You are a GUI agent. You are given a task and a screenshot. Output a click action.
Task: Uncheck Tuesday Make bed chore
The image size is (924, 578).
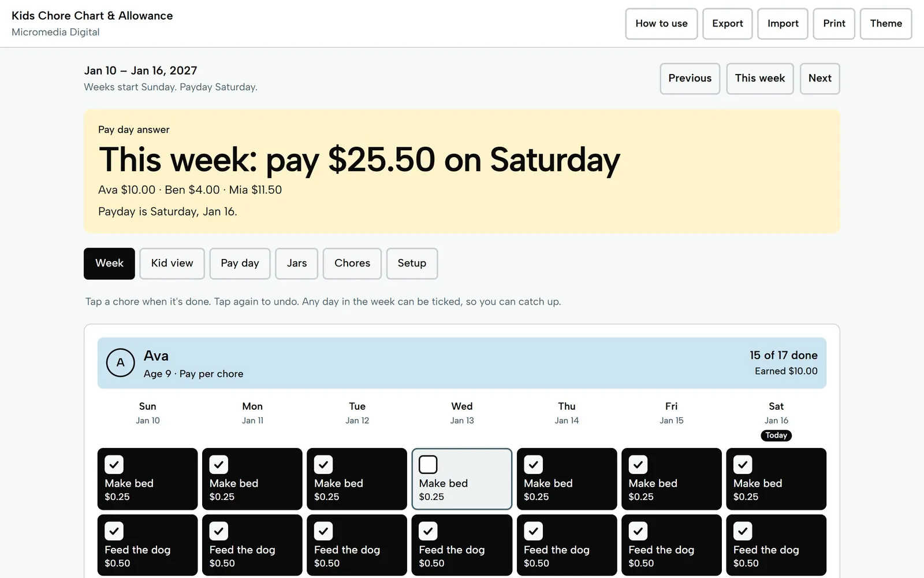click(357, 479)
